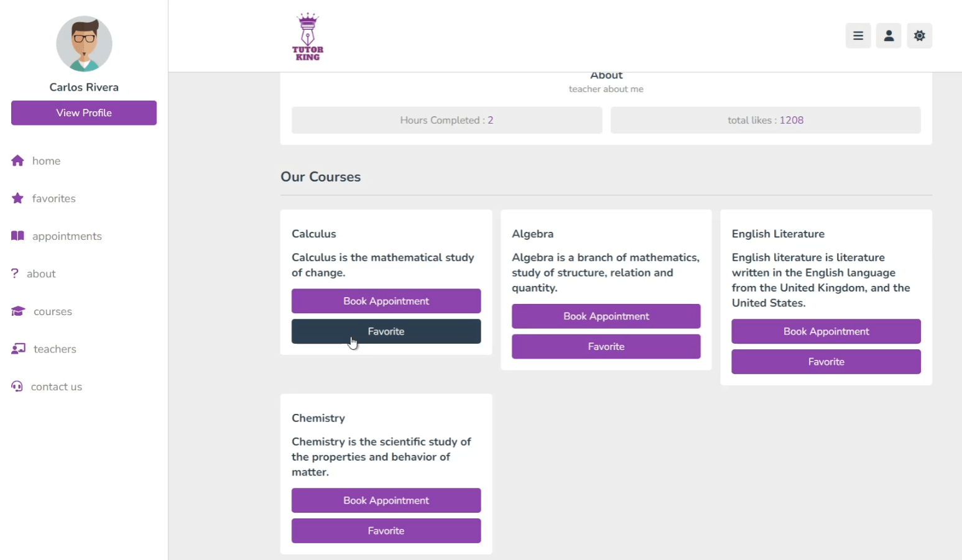Screen dimensions: 962x560
Task: Click the favorites star icon
Action: (x=17, y=198)
